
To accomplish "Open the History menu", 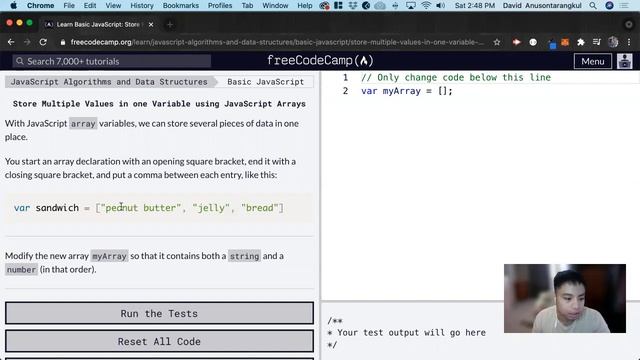I will pos(142,5).
